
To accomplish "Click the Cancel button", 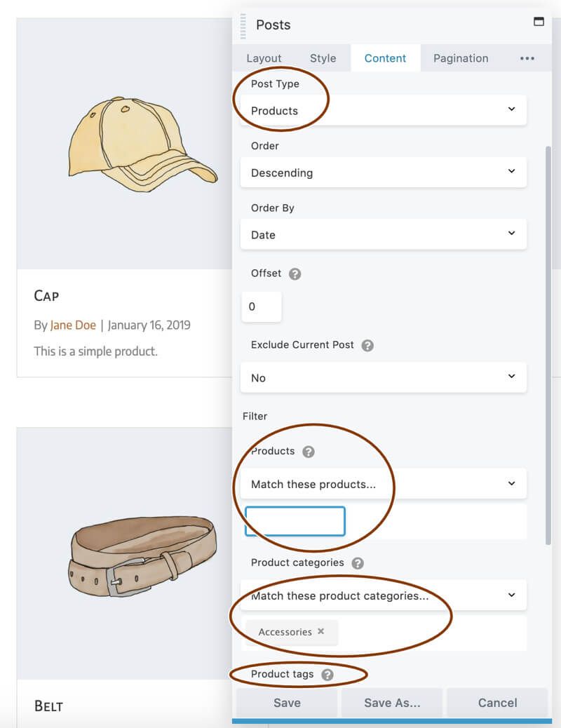I will [497, 702].
